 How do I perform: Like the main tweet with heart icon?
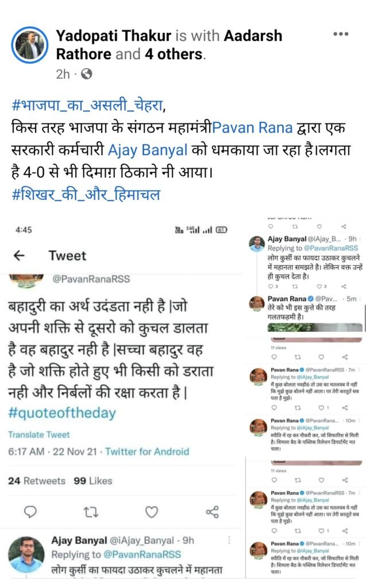(x=151, y=512)
